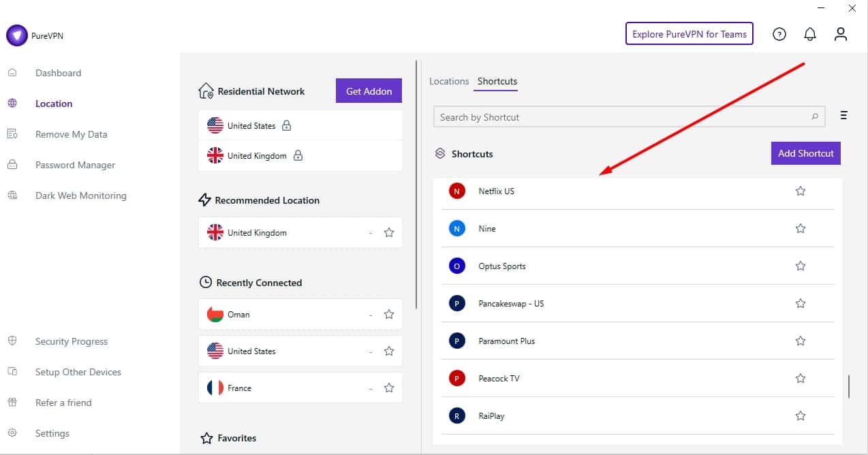Open the notifications bell icon
This screenshot has width=868, height=455.
(x=810, y=34)
